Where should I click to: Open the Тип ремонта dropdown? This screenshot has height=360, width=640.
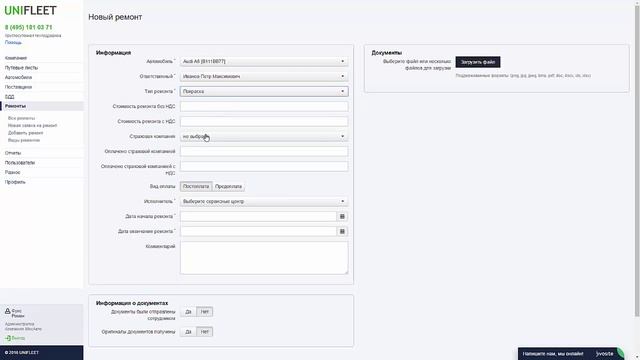[264, 91]
